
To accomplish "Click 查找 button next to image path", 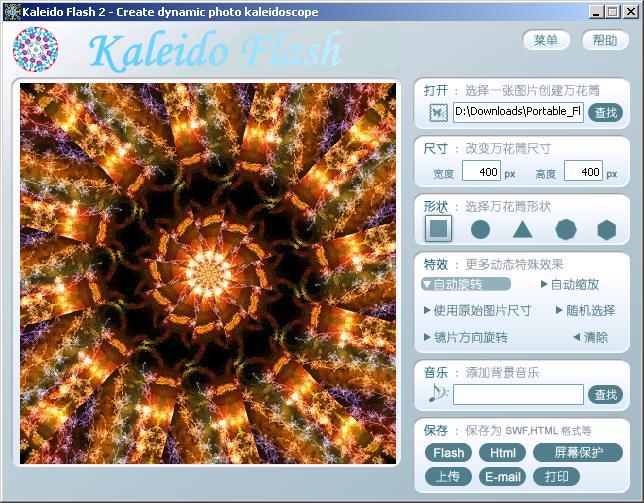I will [605, 112].
